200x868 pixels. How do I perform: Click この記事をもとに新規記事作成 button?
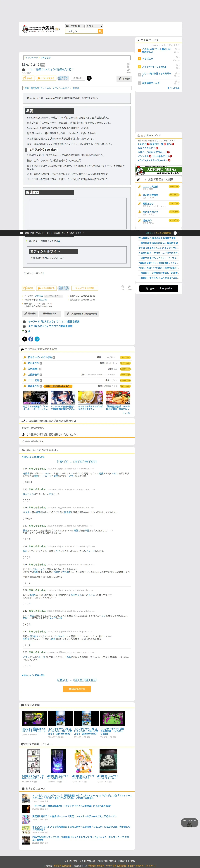tap(81, 314)
